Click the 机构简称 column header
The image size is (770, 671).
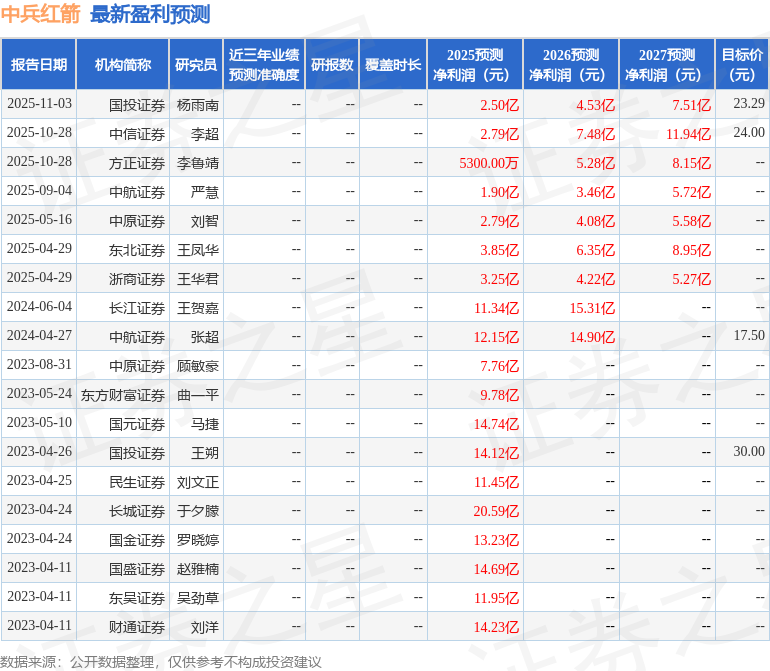(x=123, y=64)
